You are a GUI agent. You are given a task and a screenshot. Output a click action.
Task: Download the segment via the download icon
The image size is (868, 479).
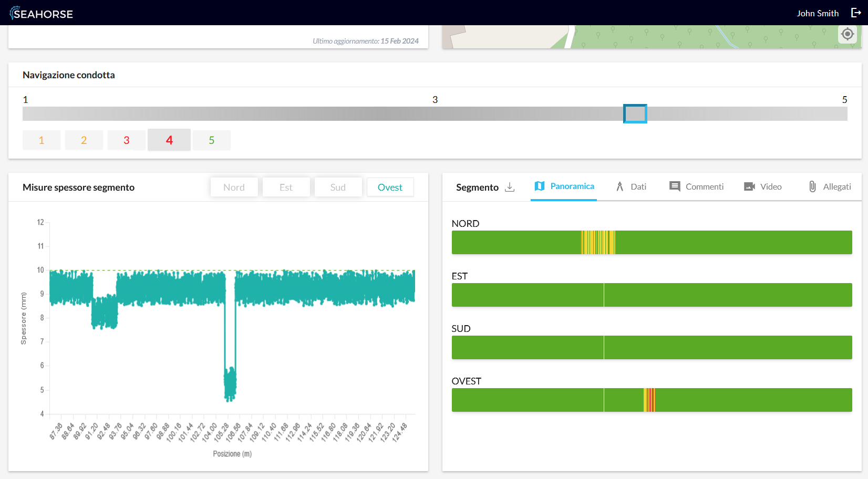[510, 187]
